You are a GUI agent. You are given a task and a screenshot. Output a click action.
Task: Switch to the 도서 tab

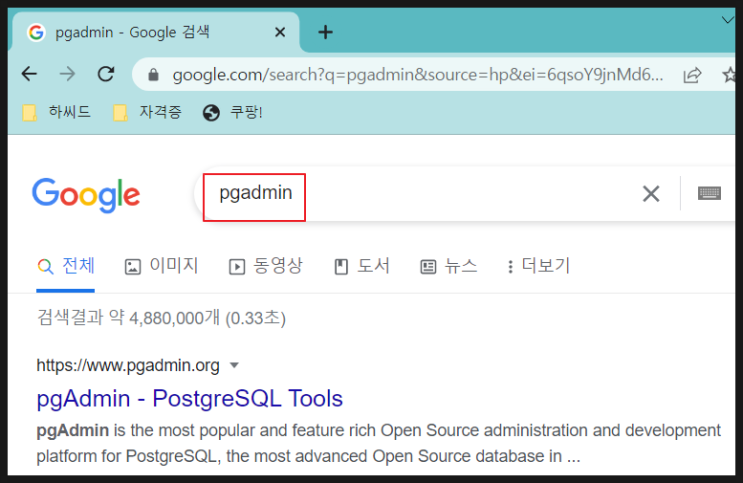(x=362, y=265)
